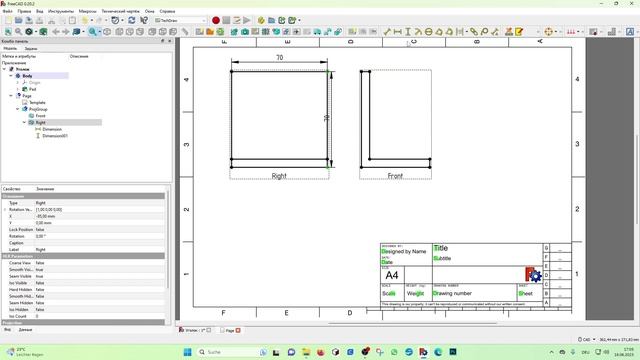This screenshot has width=640, height=360.
Task: Run the macro with green play icon
Action: (247, 20)
